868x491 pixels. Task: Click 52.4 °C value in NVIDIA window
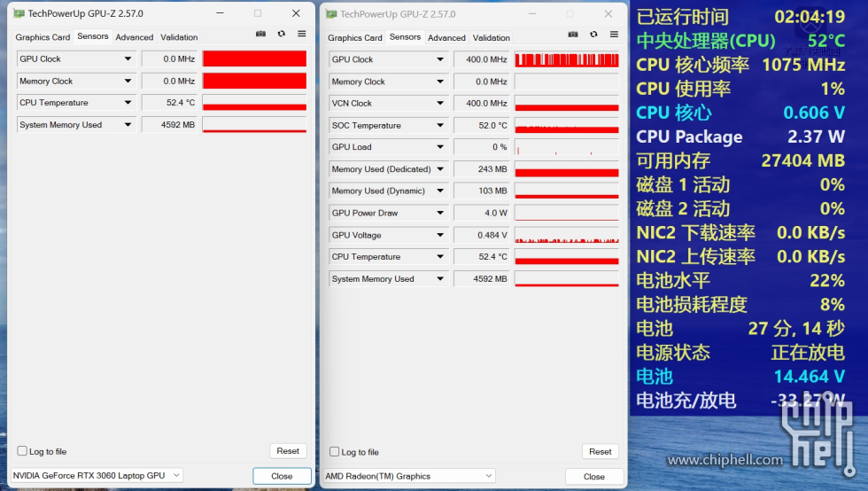(x=169, y=103)
